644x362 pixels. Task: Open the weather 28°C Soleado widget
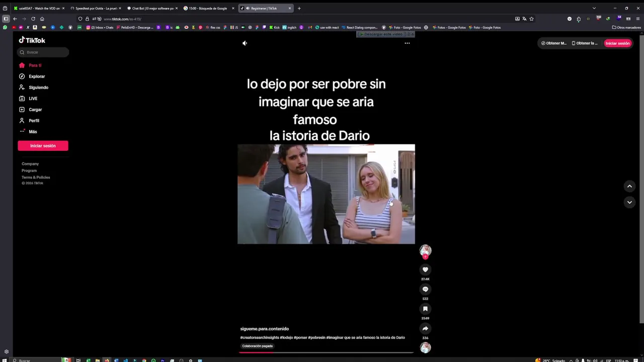(551, 360)
